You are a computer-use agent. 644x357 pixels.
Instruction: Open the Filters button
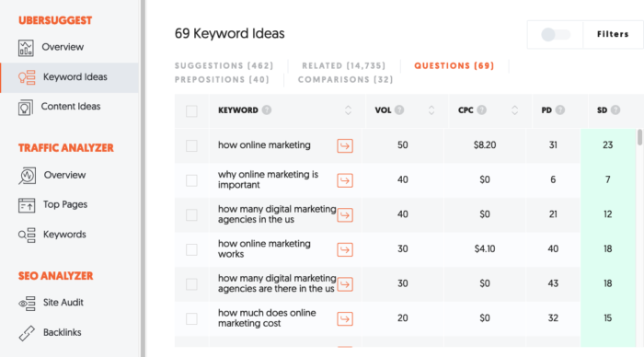coord(613,35)
